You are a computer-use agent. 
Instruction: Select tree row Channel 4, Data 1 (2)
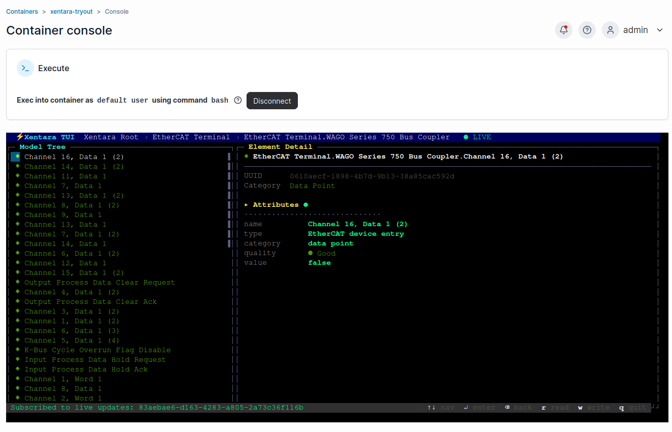click(72, 292)
